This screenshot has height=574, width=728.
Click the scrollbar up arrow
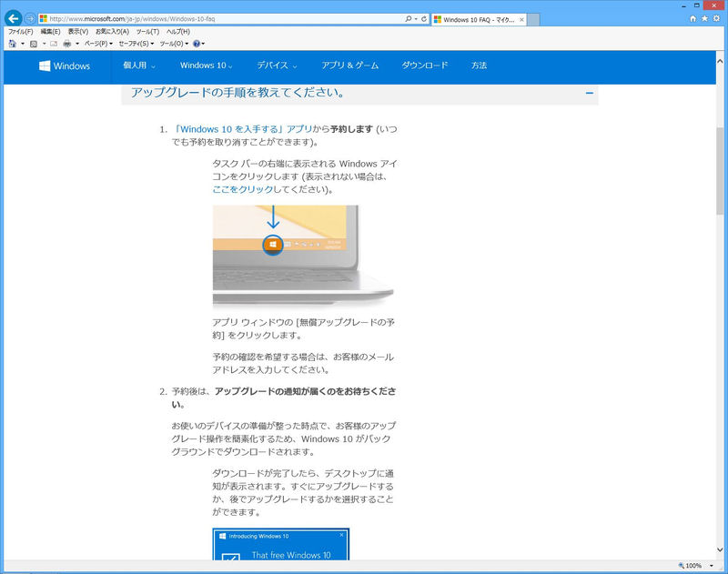pos(720,61)
